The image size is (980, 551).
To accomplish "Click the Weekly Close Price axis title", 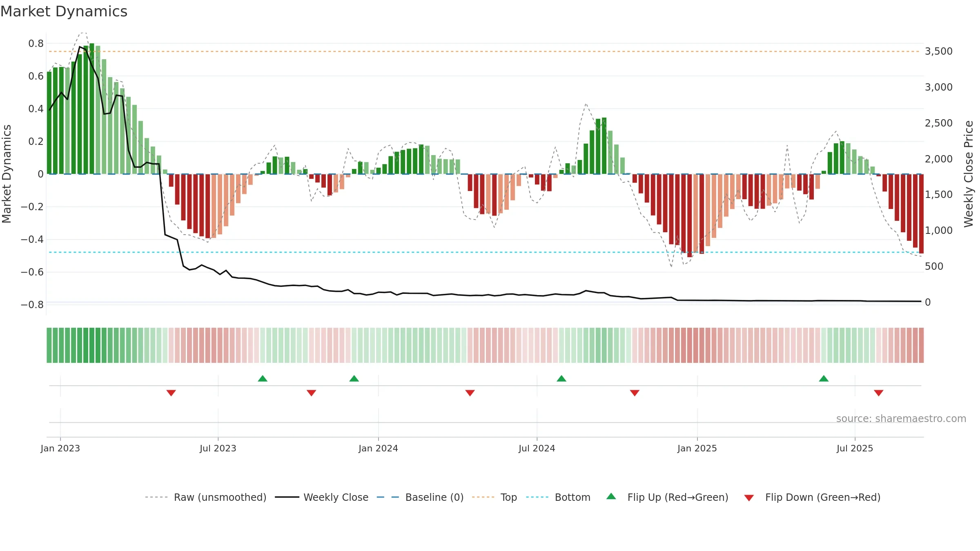I will pyautogui.click(x=969, y=174).
